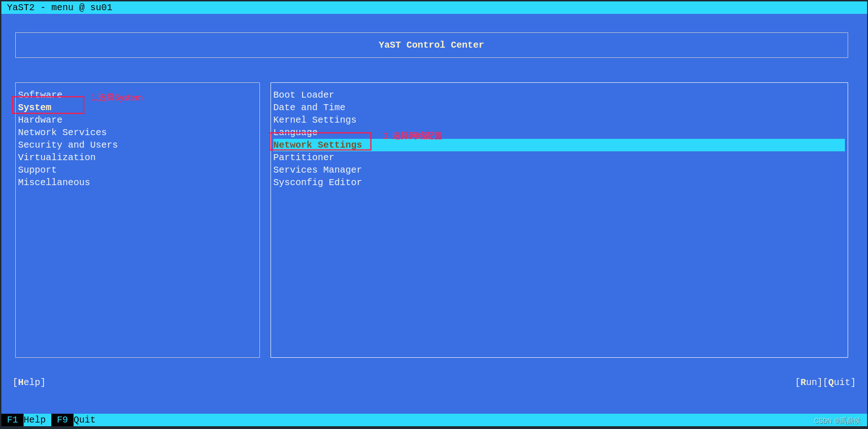Click the [Run] button
868x429 pixels.
pyautogui.click(x=809, y=382)
